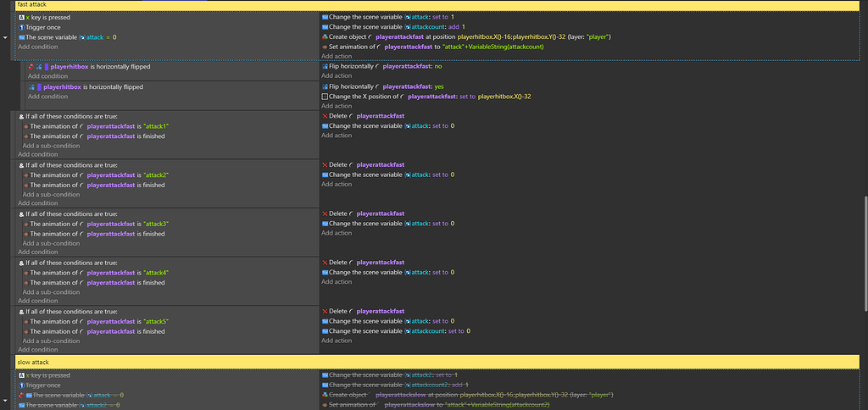Click 'Add action' below 'Set animation of playerattackfast'

[x=337, y=57]
